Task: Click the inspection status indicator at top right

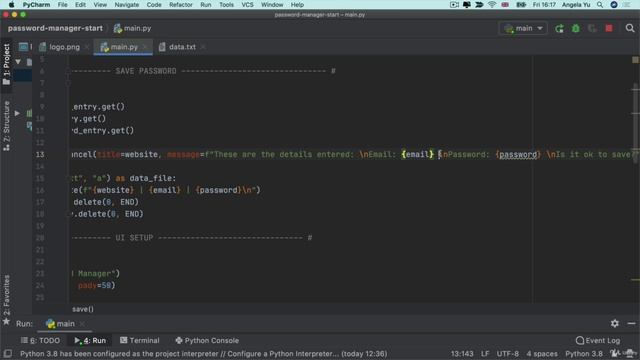Action: point(635,60)
